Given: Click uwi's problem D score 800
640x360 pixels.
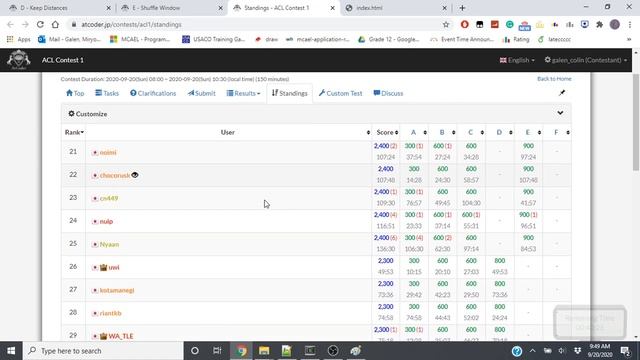Looking at the screenshot, I should click(500, 260).
